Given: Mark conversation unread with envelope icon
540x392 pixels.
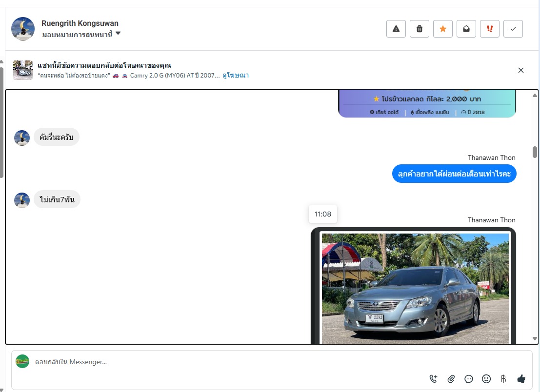Looking at the screenshot, I should click(466, 29).
